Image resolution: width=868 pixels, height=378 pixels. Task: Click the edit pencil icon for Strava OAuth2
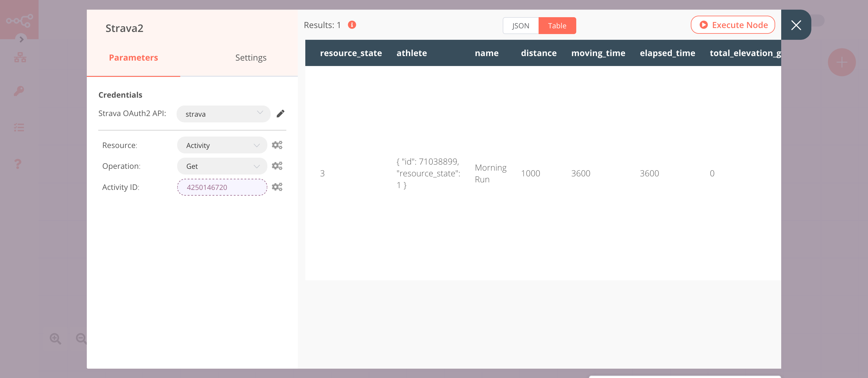pos(280,113)
